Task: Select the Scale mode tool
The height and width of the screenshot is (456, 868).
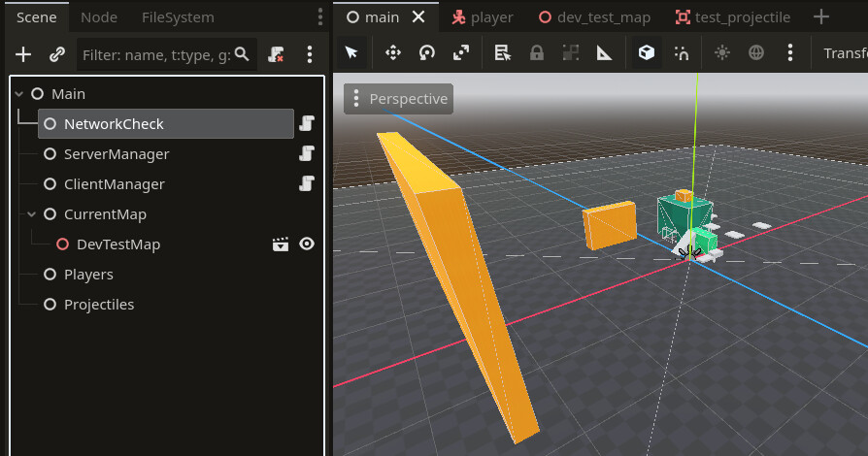Action: tap(460, 52)
